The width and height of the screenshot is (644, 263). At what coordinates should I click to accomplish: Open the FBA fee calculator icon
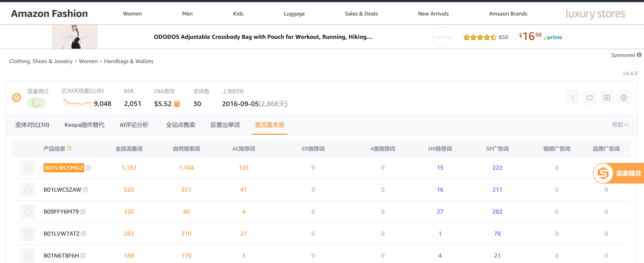click(177, 104)
